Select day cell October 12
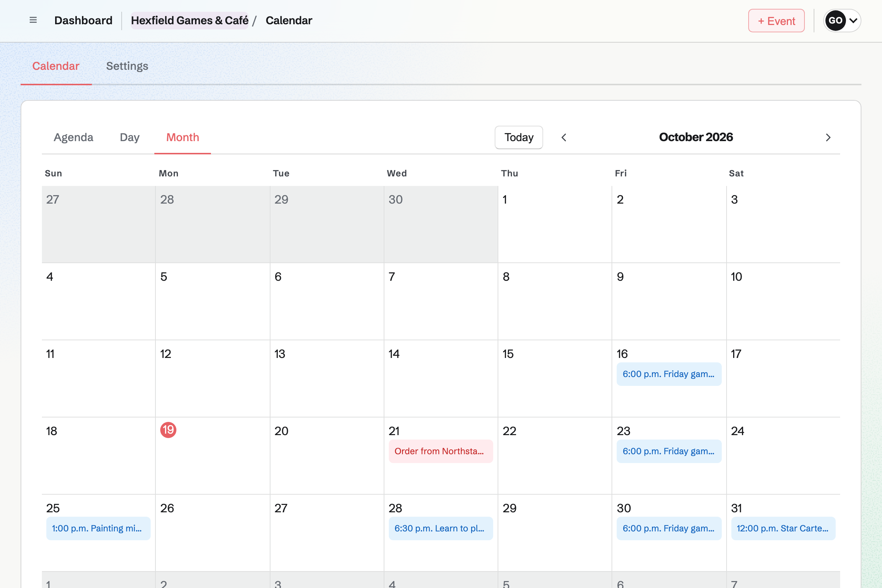 point(213,379)
